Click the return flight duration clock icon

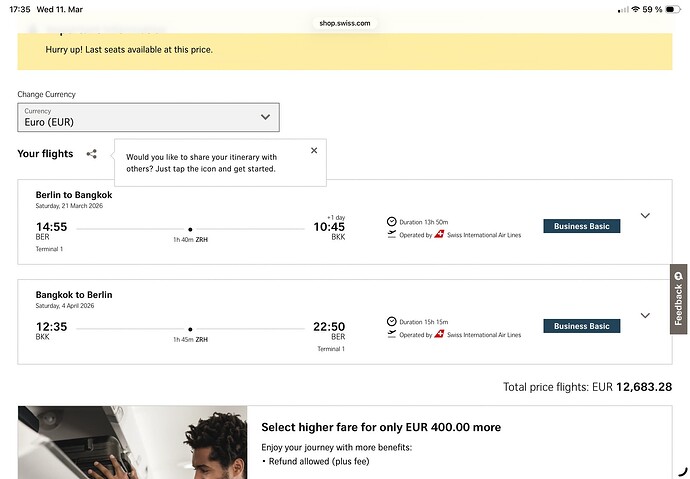point(391,322)
